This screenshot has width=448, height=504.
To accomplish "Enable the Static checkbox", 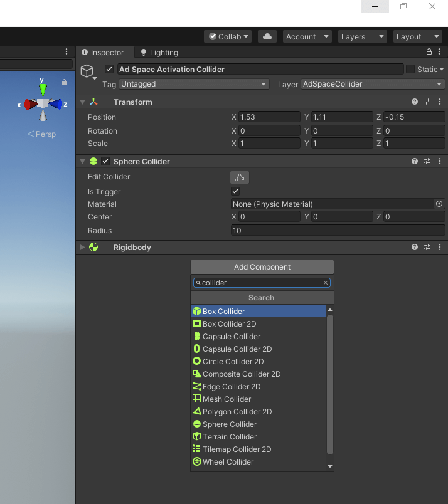I will [410, 69].
